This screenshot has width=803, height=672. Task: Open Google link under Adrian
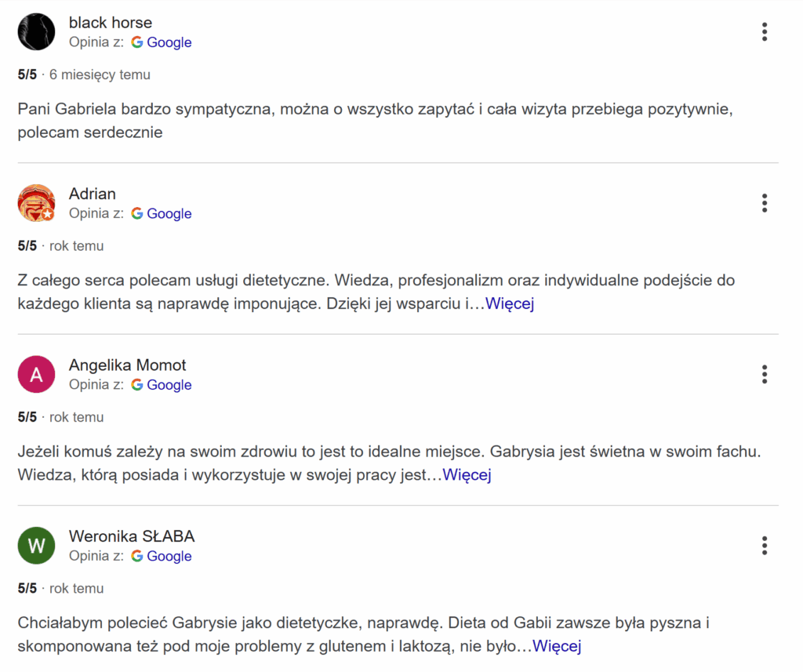pyautogui.click(x=169, y=213)
